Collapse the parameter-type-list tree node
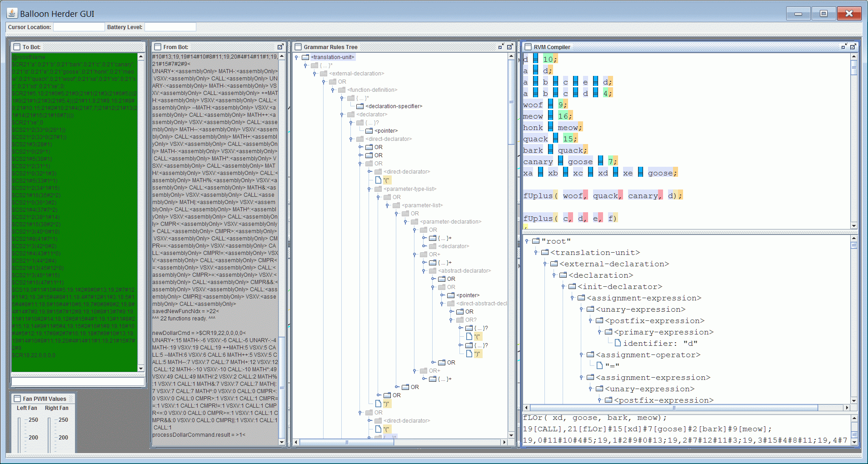Viewport: 868px width, 464px height. [369, 189]
